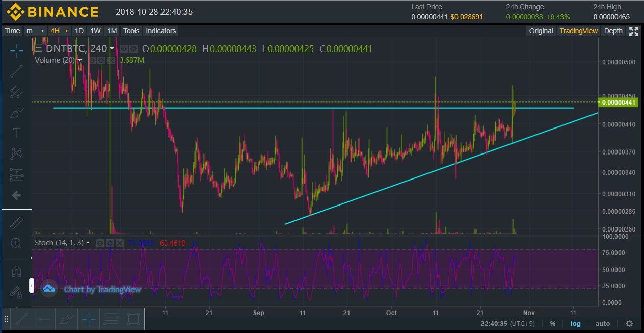The height and width of the screenshot is (333, 644).
Task: Hide the Stoch indicator using eye icon
Action: click(x=100, y=243)
